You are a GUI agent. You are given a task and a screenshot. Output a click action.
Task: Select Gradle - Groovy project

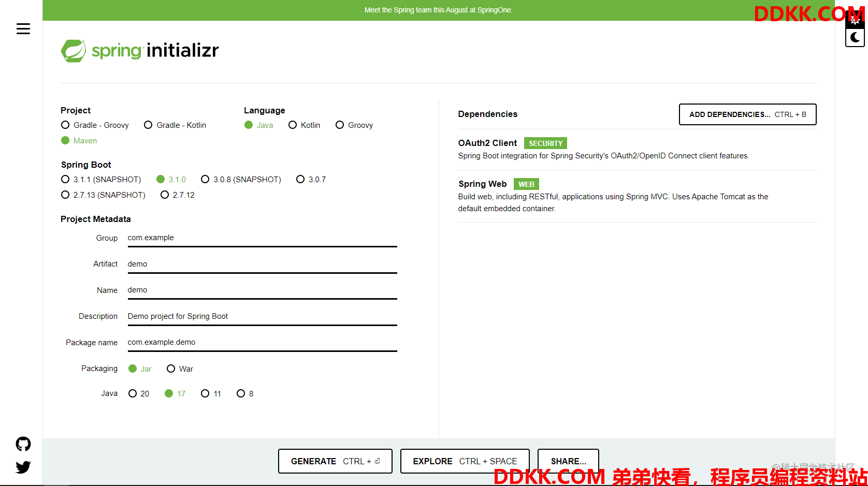[x=95, y=125]
